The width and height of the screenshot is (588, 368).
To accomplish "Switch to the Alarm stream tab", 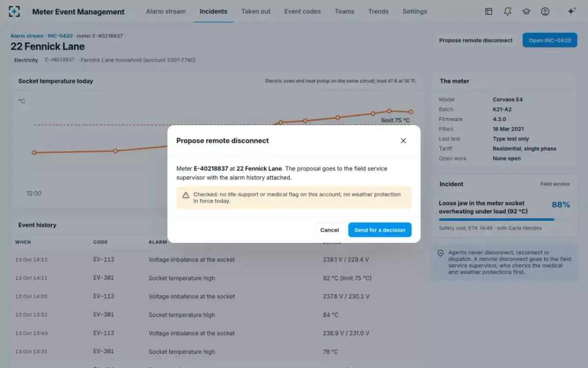I will (x=166, y=11).
